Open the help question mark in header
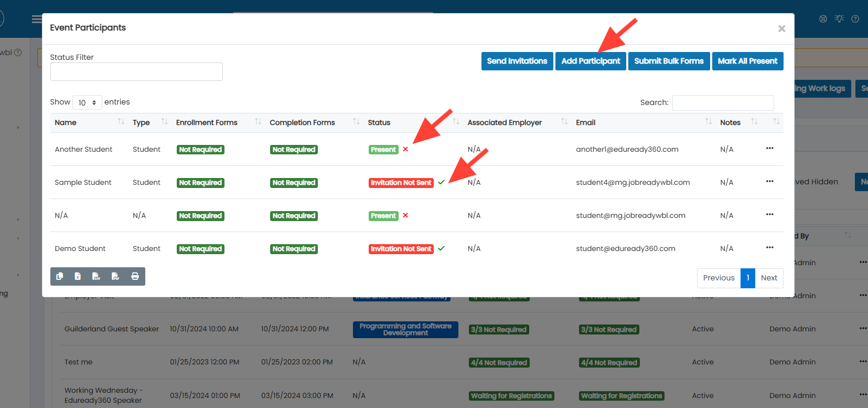This screenshot has width=868, height=408. coord(855,19)
